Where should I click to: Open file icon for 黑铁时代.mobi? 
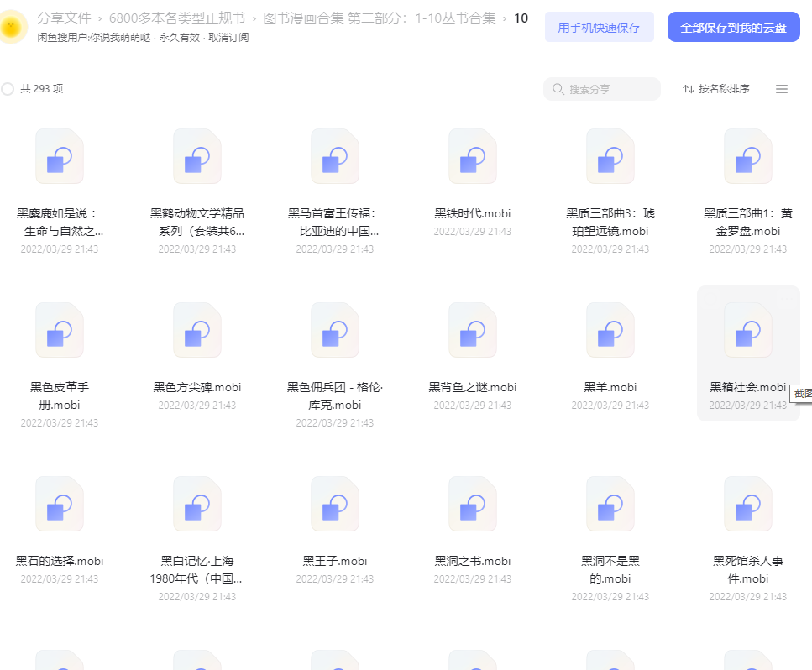[473, 156]
